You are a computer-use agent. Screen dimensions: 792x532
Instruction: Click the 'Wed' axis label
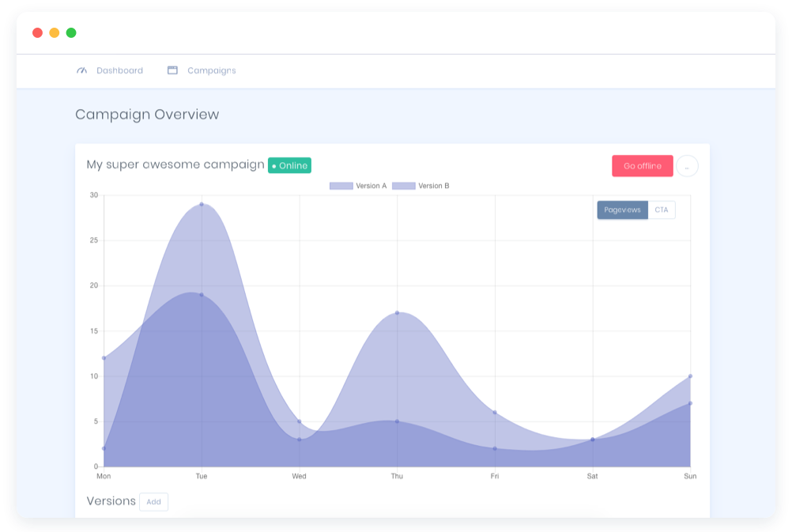point(299,476)
